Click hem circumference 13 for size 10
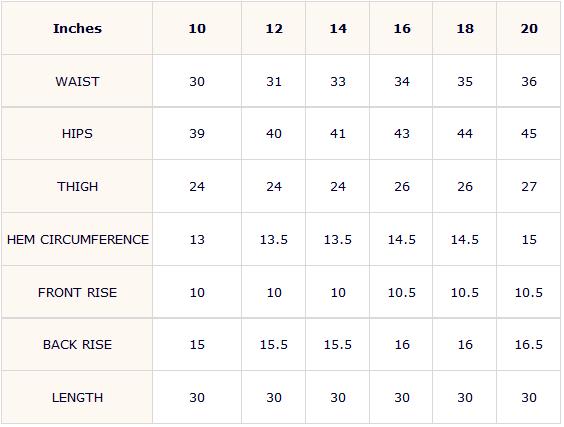The width and height of the screenshot is (564, 427). point(197,240)
